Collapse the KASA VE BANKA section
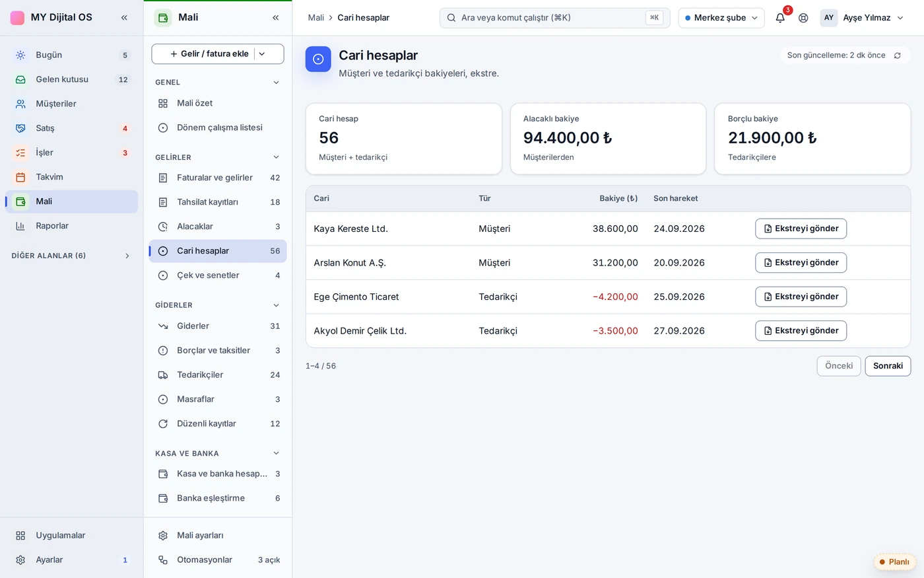The width and height of the screenshot is (924, 578). point(276,453)
